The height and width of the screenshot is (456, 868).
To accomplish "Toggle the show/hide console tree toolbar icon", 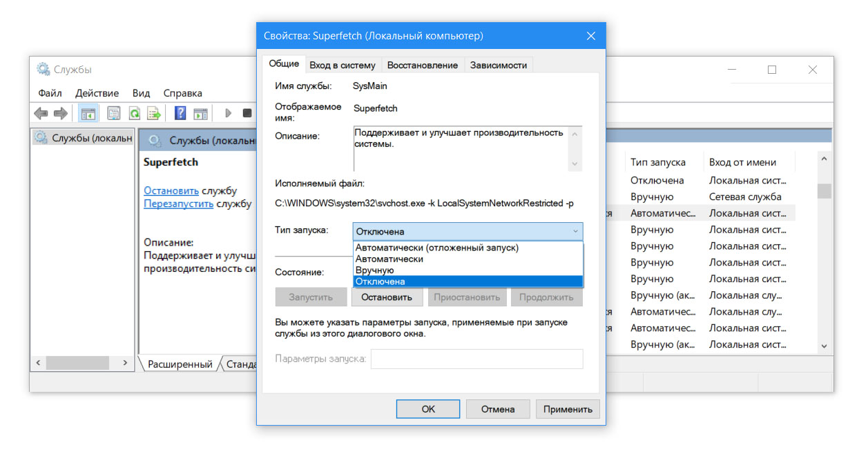I will click(88, 113).
